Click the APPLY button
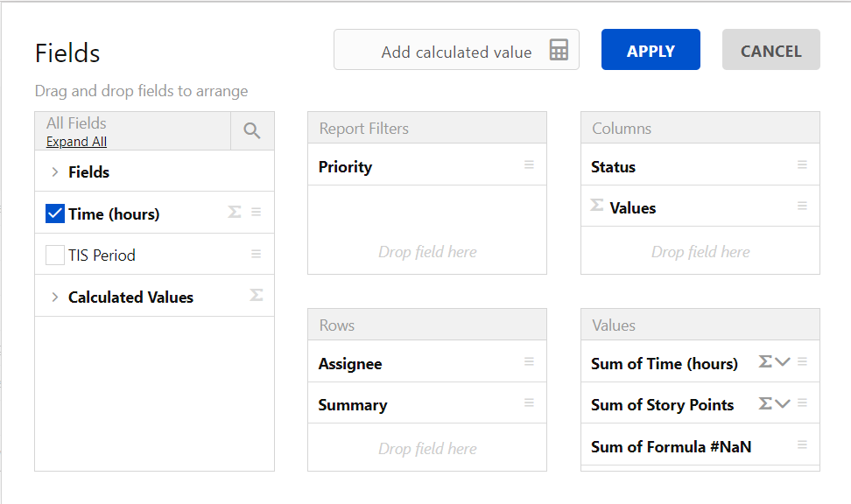Viewport: 851px width, 504px height. (651, 50)
